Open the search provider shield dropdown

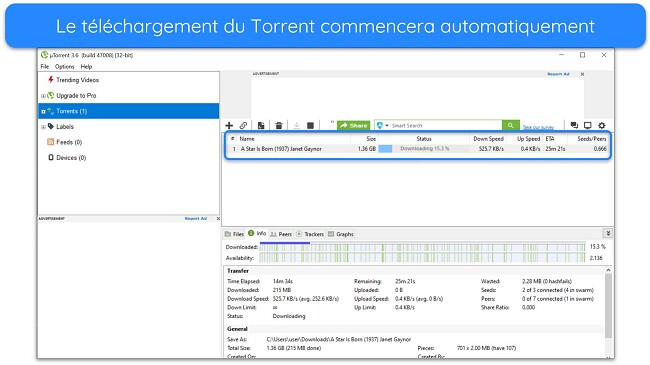tap(382, 125)
